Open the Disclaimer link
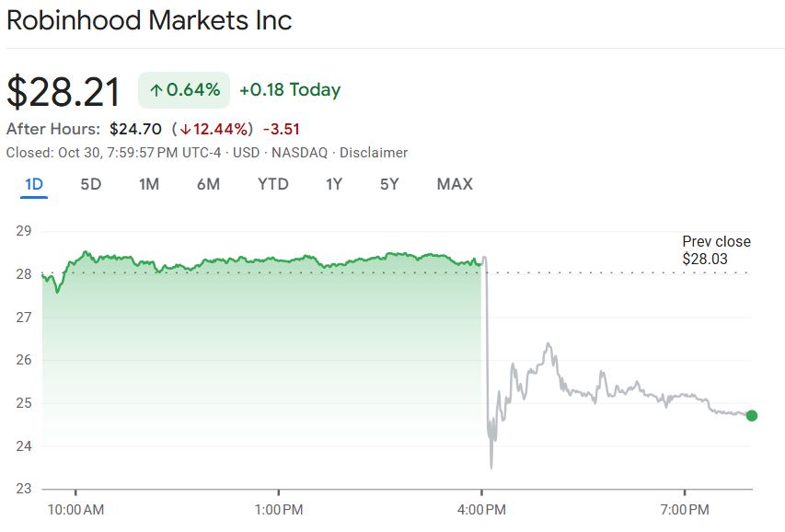 click(x=374, y=153)
